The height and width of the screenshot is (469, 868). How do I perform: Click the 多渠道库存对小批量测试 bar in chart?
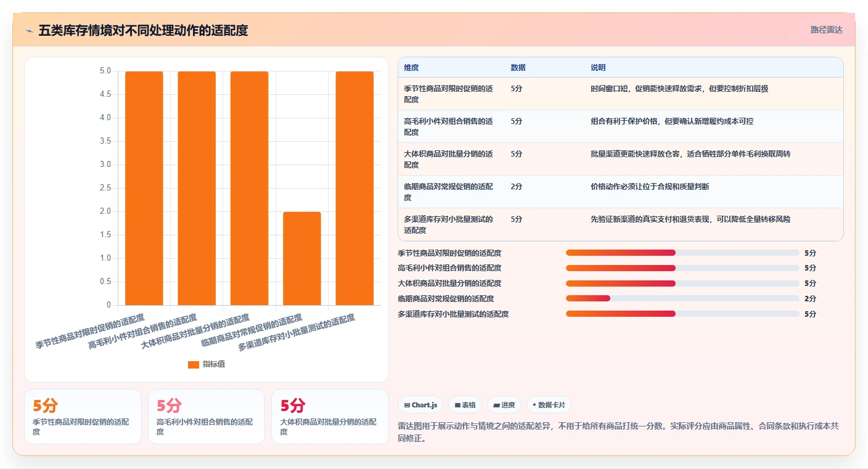(354, 188)
